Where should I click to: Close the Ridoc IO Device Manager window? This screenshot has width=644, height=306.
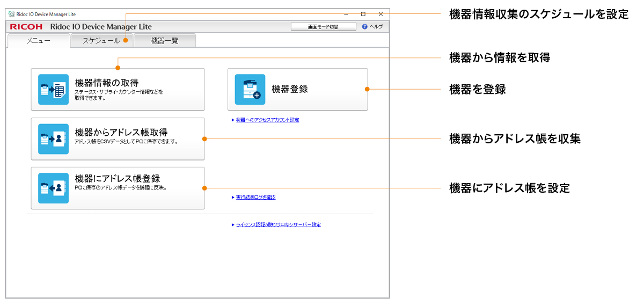(x=380, y=14)
